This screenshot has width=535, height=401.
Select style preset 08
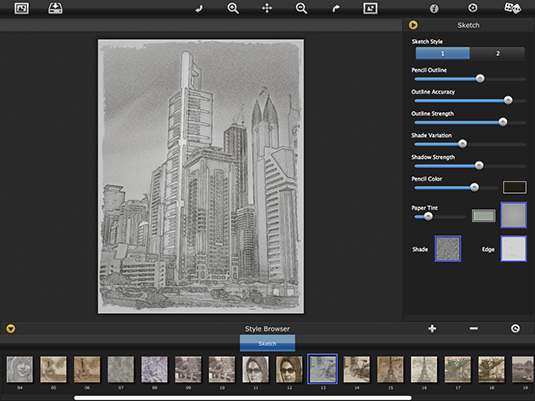155,369
